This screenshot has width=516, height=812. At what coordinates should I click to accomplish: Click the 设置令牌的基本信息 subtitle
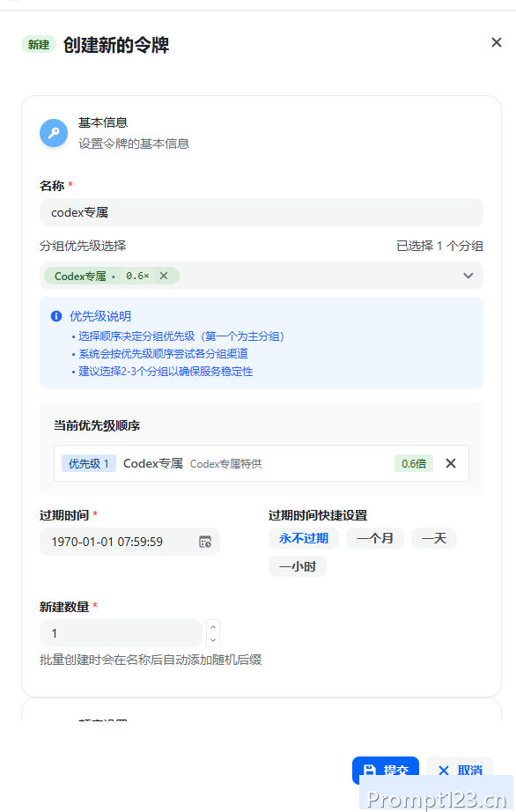134,144
